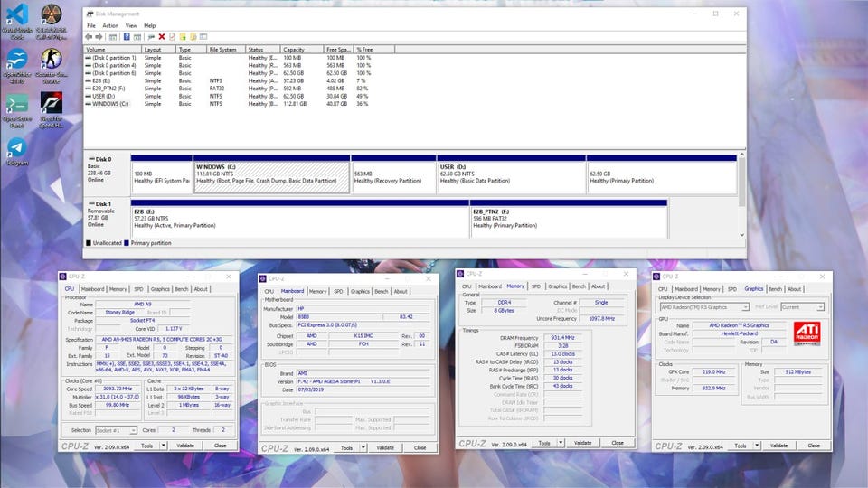
Task: Switch to About tab in the Mainboard CPU-Z window
Action: point(401,291)
